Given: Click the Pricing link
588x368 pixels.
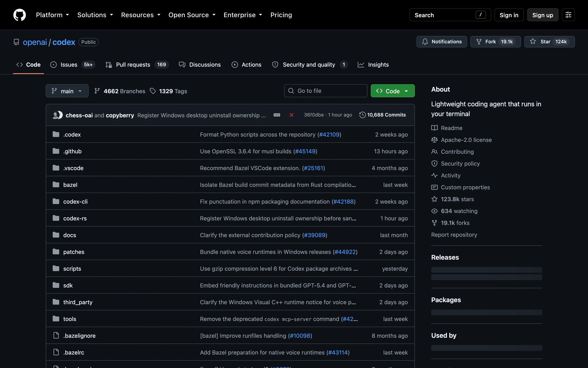Looking at the screenshot, I should [281, 15].
